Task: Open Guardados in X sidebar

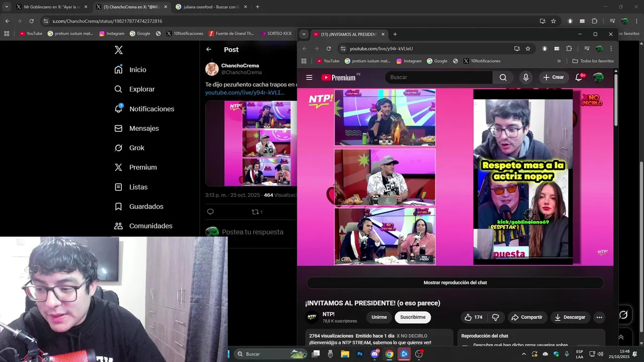Action: tap(139, 207)
